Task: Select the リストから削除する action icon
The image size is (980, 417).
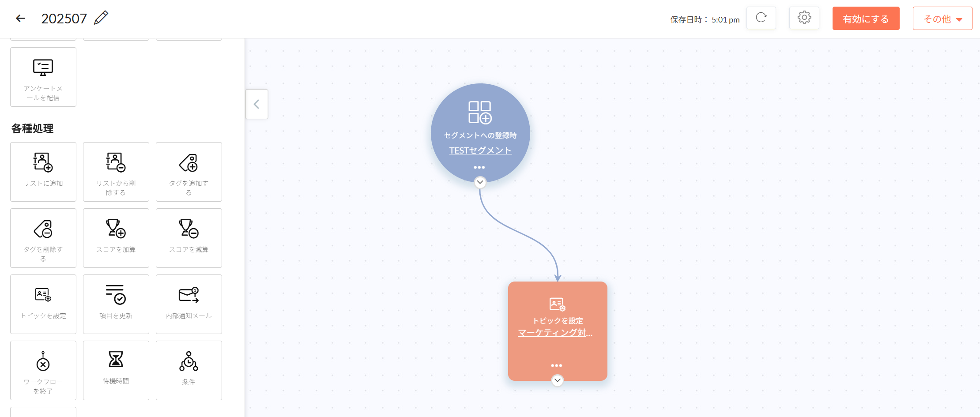Action: point(116,162)
